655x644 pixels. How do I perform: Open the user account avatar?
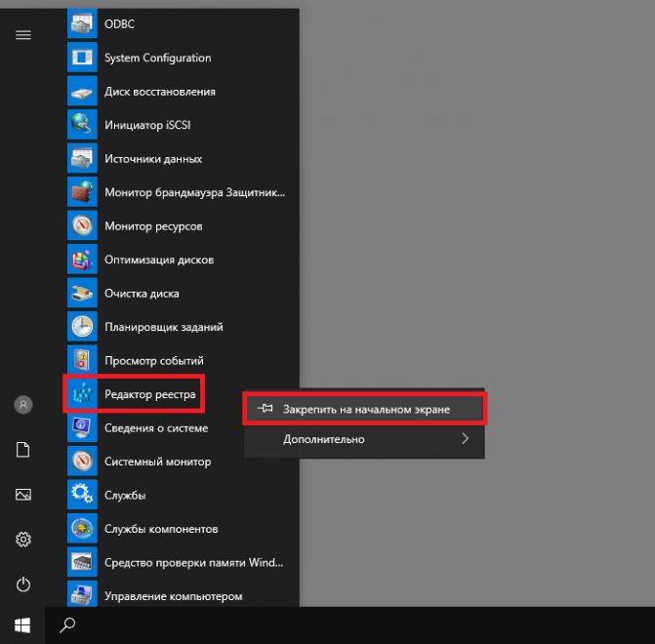click(23, 405)
